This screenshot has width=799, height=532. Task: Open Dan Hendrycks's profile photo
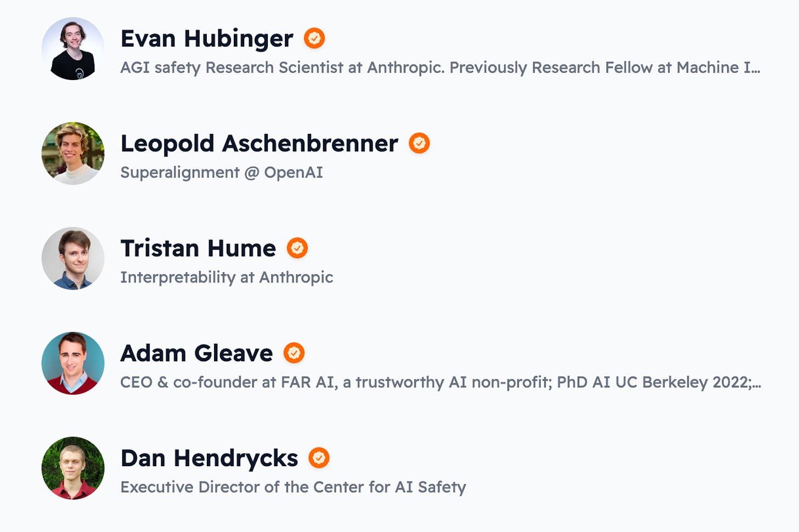pos(73,468)
